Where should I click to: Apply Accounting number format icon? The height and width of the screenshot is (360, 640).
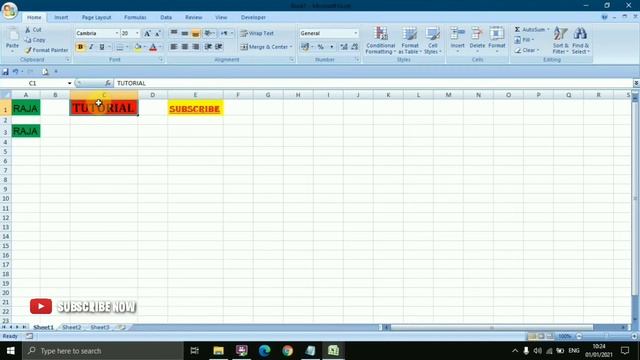pyautogui.click(x=305, y=47)
